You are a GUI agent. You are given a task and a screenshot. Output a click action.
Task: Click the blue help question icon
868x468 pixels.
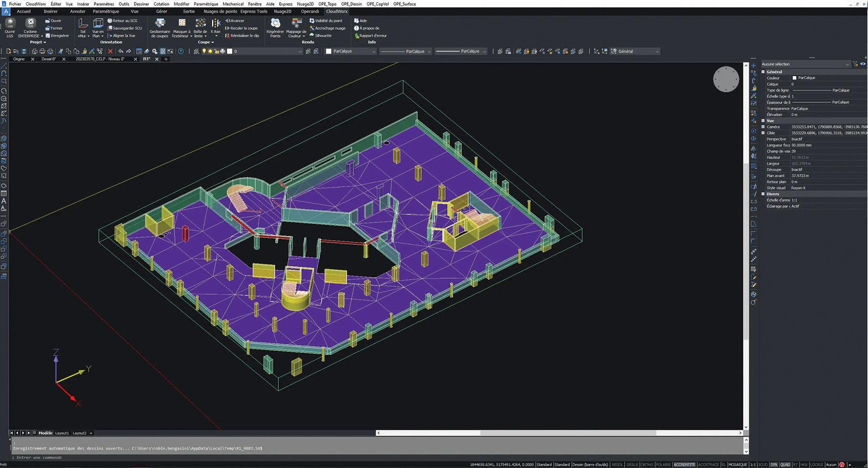click(x=181, y=51)
